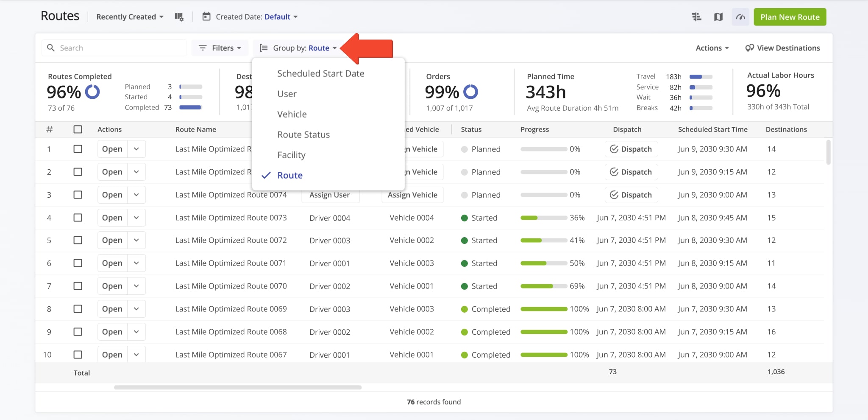This screenshot has height=420, width=868.
Task: Choose Route Status from Group by menu
Action: [303, 134]
